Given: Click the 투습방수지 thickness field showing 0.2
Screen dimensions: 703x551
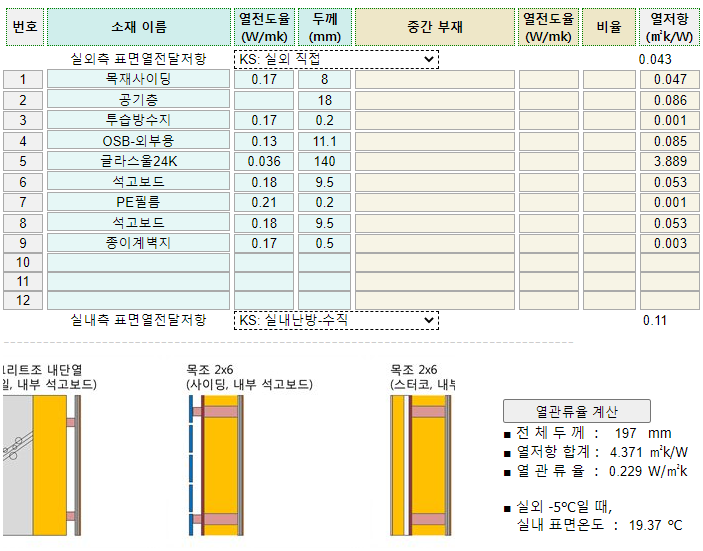Looking at the screenshot, I should tap(324, 120).
